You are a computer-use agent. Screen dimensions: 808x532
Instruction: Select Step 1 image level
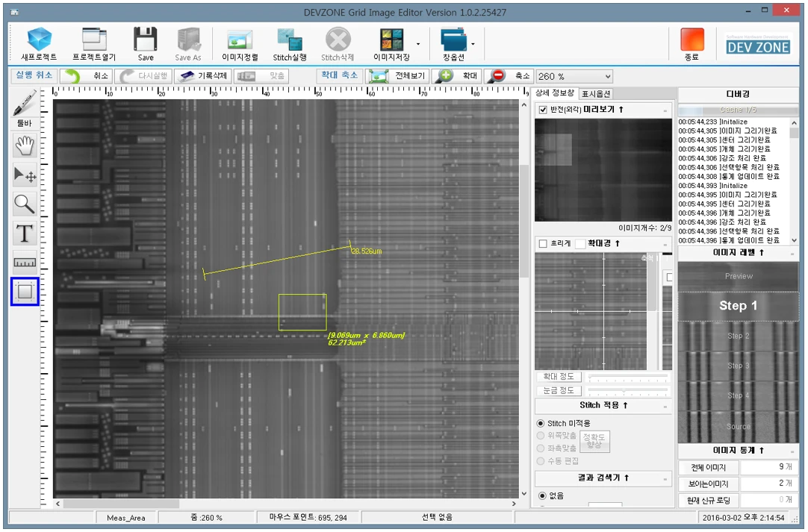click(738, 306)
